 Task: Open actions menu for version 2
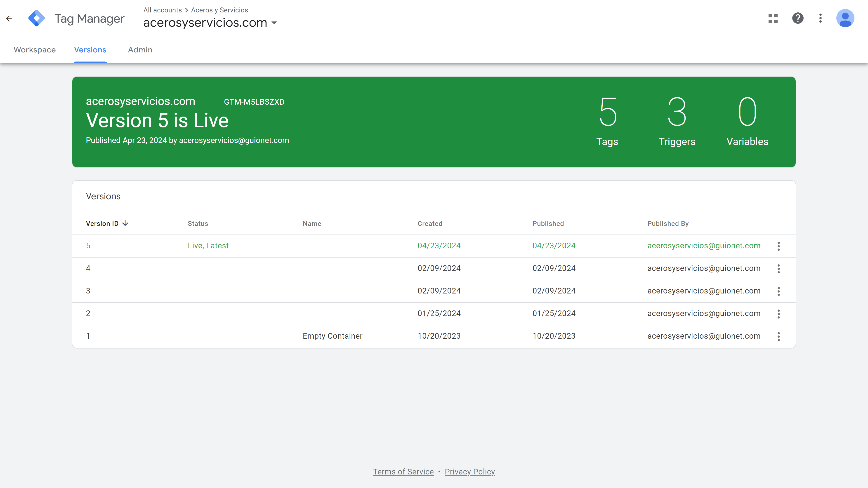(778, 314)
